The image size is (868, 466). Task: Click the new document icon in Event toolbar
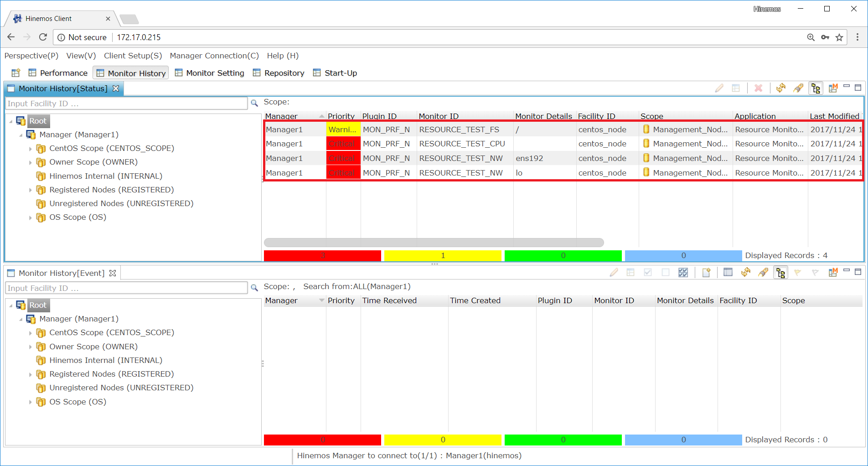(706, 273)
